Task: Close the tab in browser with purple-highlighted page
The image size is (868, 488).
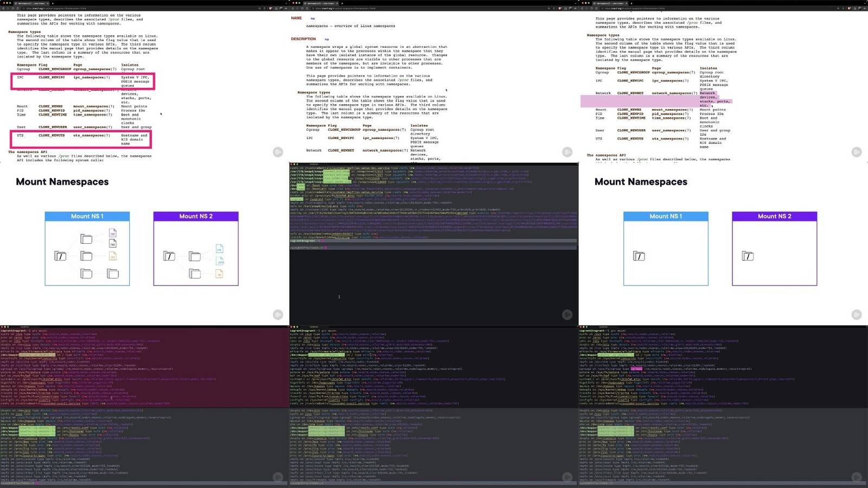Action: click(626, 3)
